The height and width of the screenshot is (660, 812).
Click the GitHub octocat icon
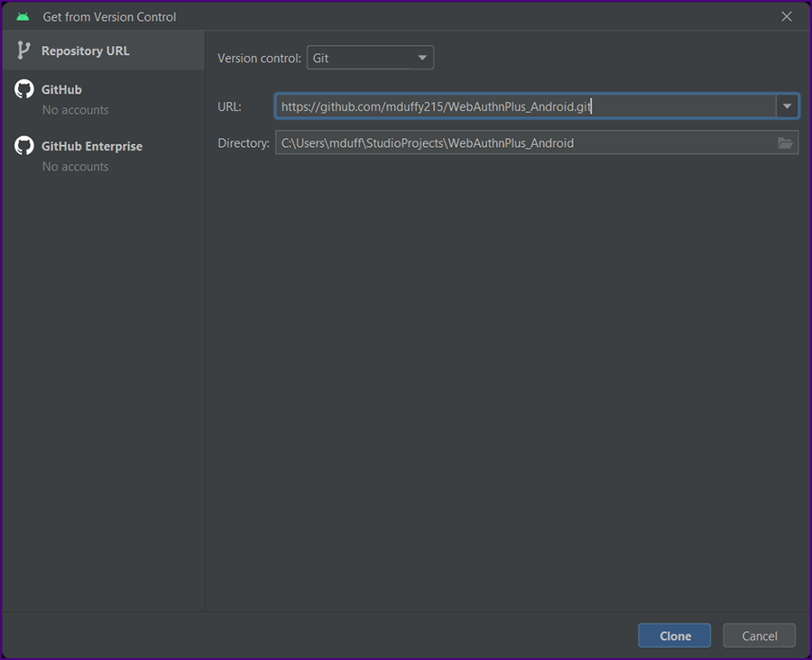(x=23, y=89)
